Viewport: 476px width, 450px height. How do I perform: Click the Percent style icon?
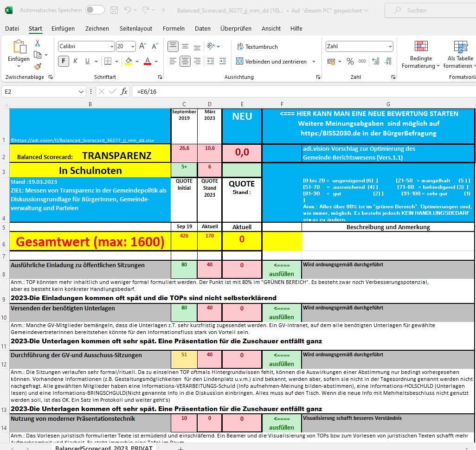350,61
